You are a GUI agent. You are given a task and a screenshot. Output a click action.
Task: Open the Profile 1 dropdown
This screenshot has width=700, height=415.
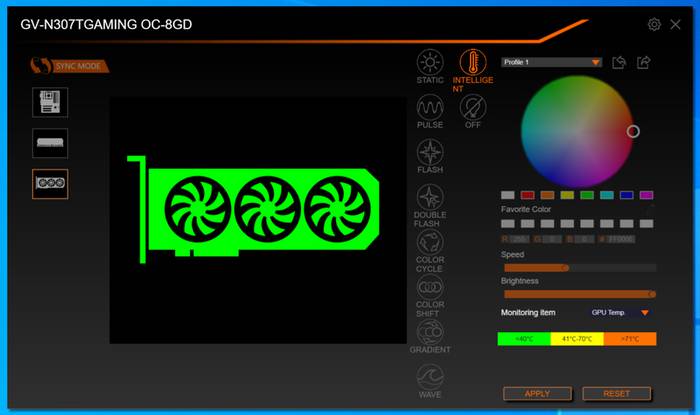pos(551,62)
